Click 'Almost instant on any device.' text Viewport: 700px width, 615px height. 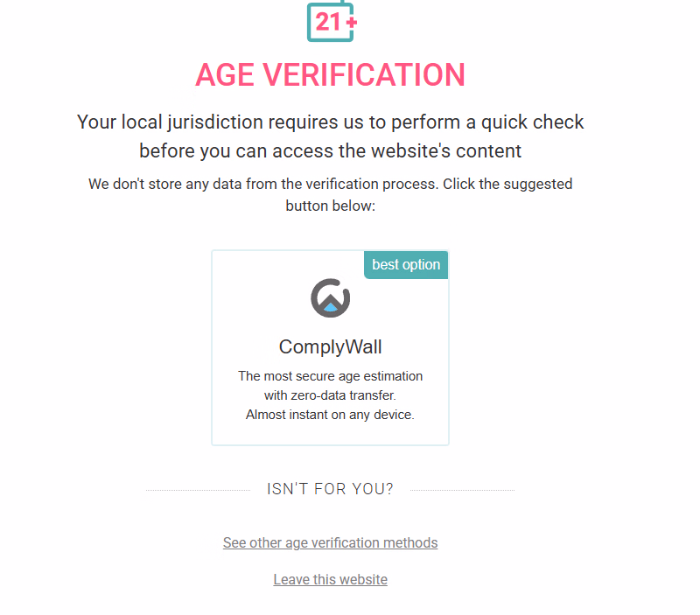[330, 415]
